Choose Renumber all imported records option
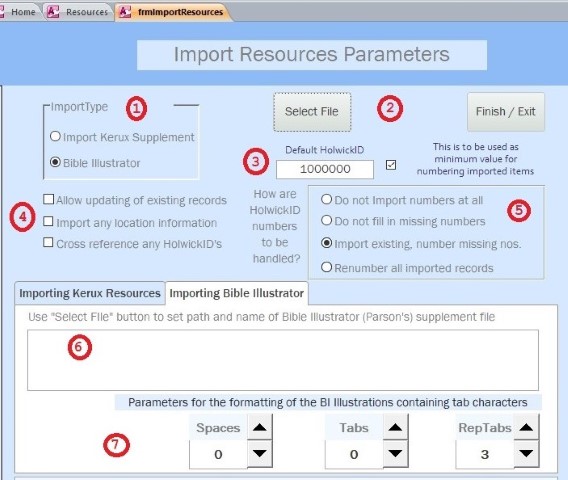 tap(326, 267)
